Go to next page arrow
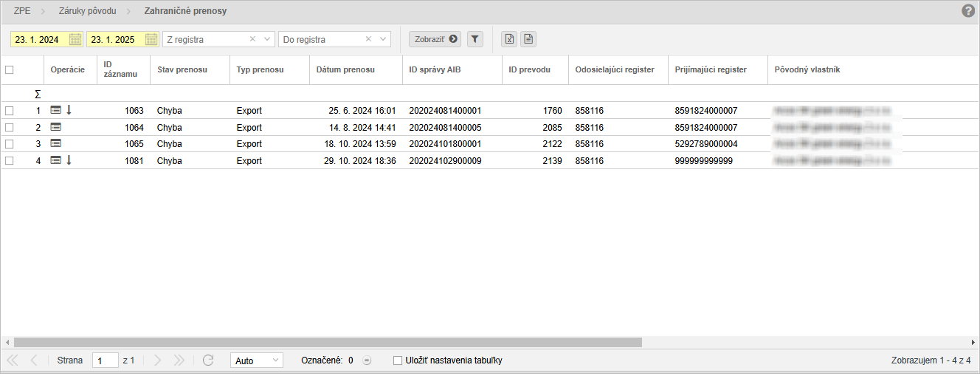Viewport: 980px width, 376px height. point(157,360)
